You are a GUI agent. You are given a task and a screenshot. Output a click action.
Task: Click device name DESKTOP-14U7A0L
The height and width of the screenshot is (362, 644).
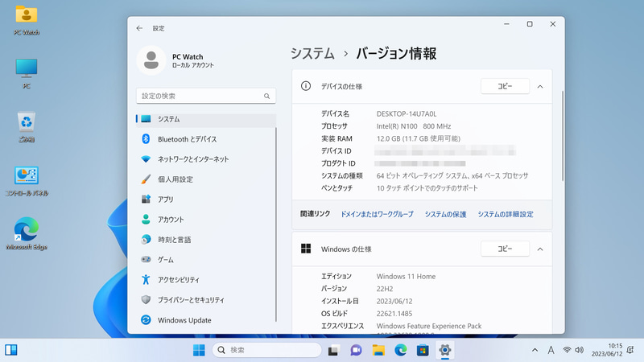point(407,114)
